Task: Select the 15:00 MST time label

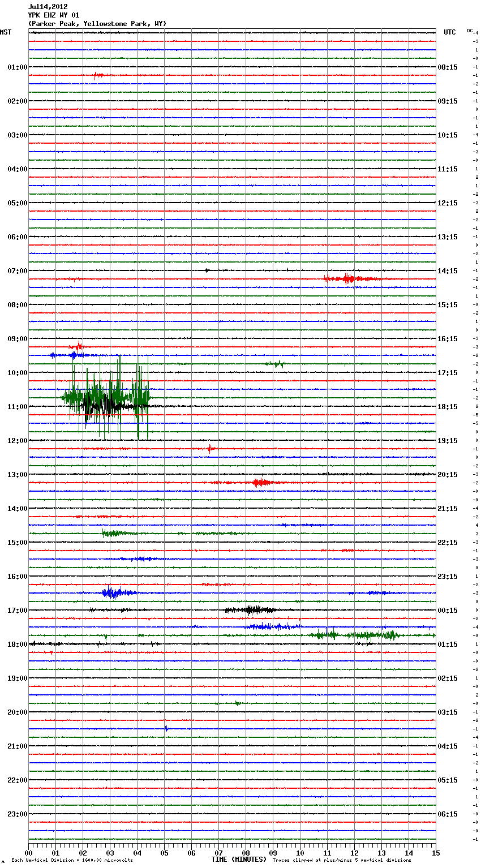Action: [18, 543]
